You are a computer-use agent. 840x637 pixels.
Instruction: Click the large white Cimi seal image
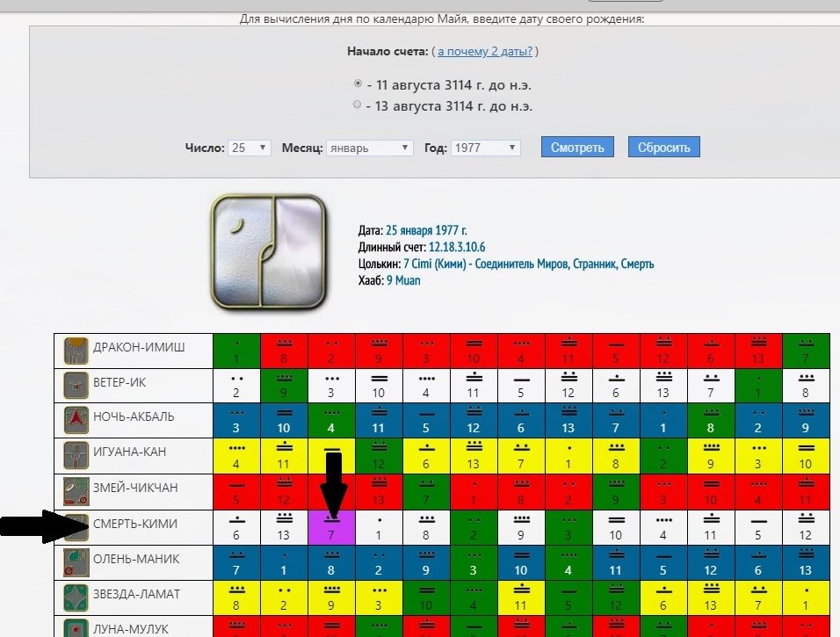(268, 252)
